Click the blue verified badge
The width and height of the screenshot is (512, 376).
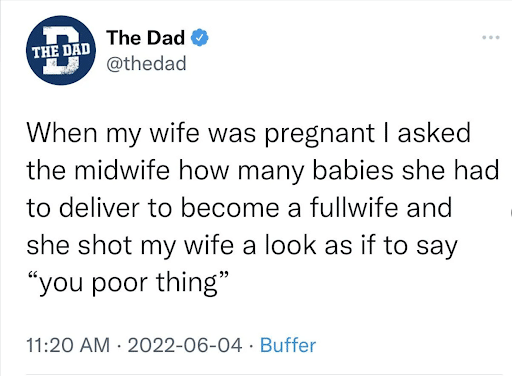click(x=199, y=38)
